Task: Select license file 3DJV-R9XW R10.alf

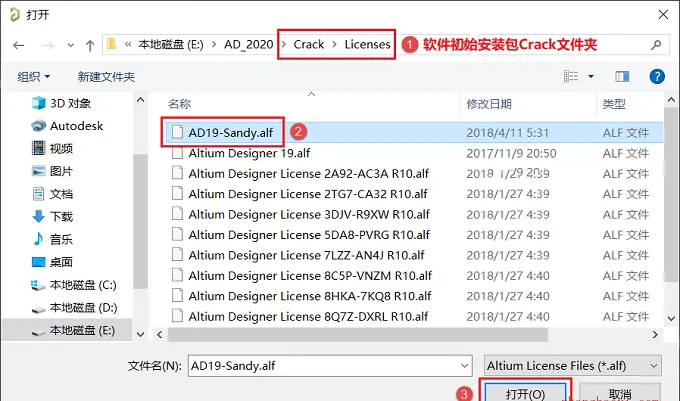Action: pos(309,214)
